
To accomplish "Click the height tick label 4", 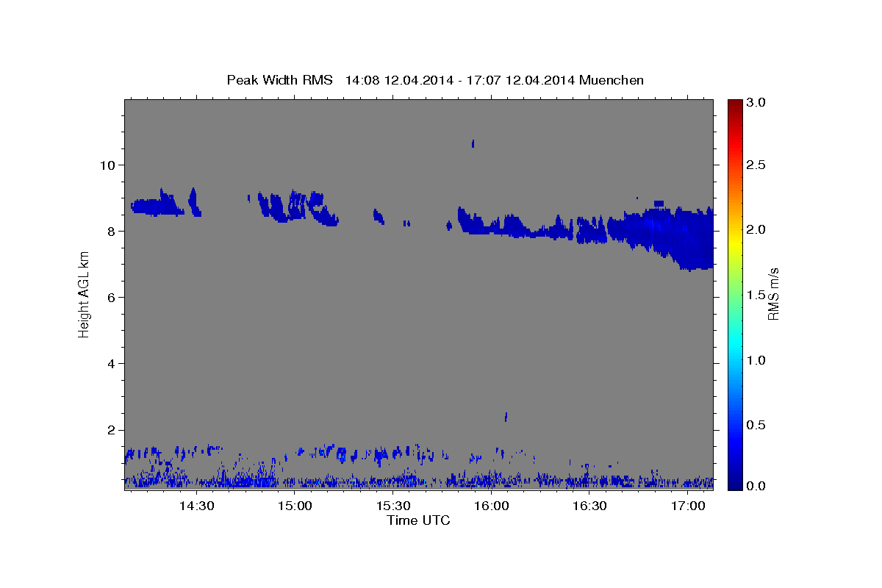I will [113, 364].
